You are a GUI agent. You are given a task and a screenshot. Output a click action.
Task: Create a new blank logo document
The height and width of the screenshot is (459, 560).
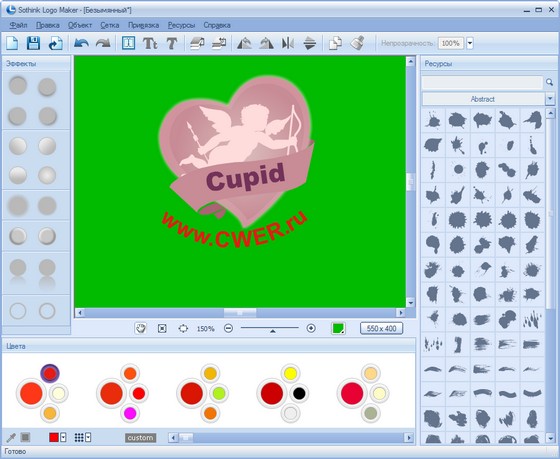(12, 43)
